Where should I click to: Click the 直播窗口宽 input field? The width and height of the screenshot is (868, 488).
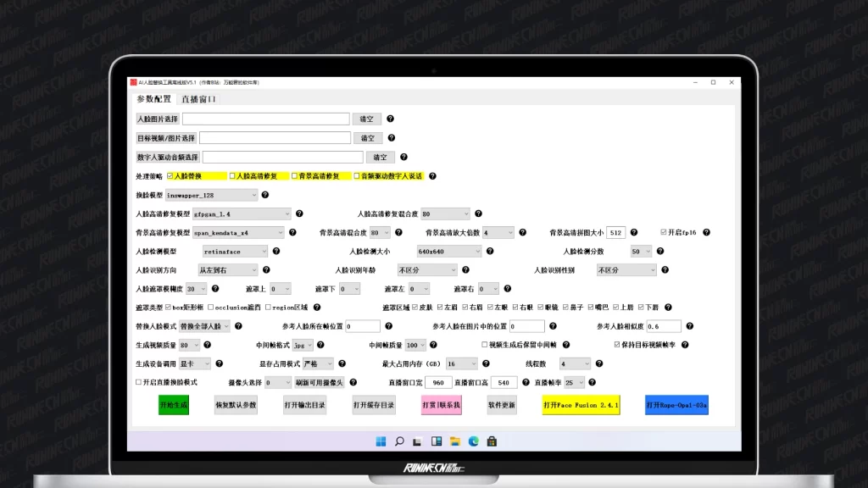[x=438, y=383]
